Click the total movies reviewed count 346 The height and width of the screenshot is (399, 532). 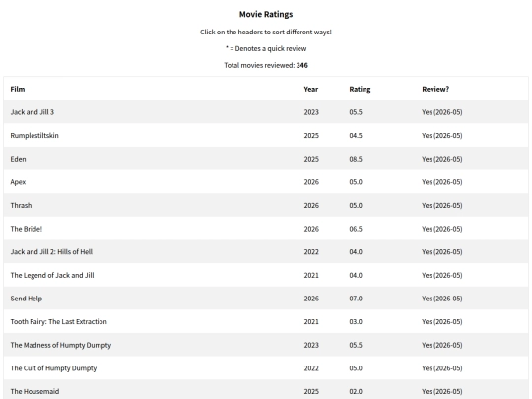tap(302, 65)
